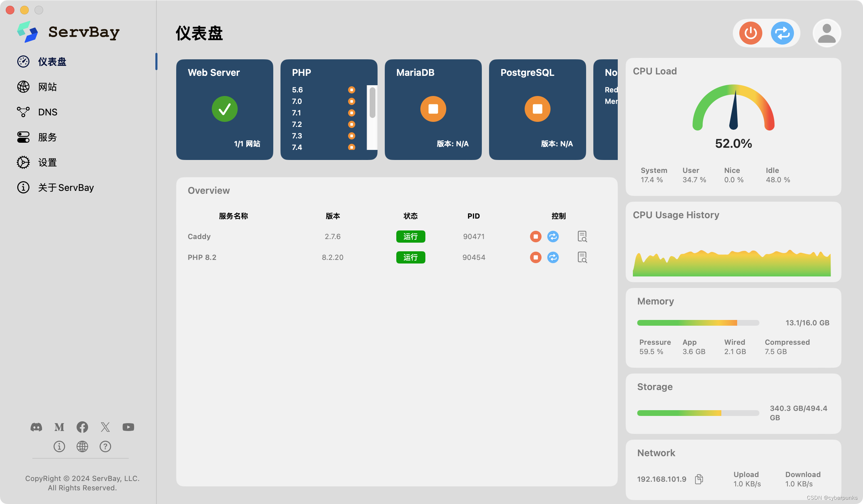The image size is (863, 504).
Task: Click the info icon in sidebar footer
Action: 59,446
